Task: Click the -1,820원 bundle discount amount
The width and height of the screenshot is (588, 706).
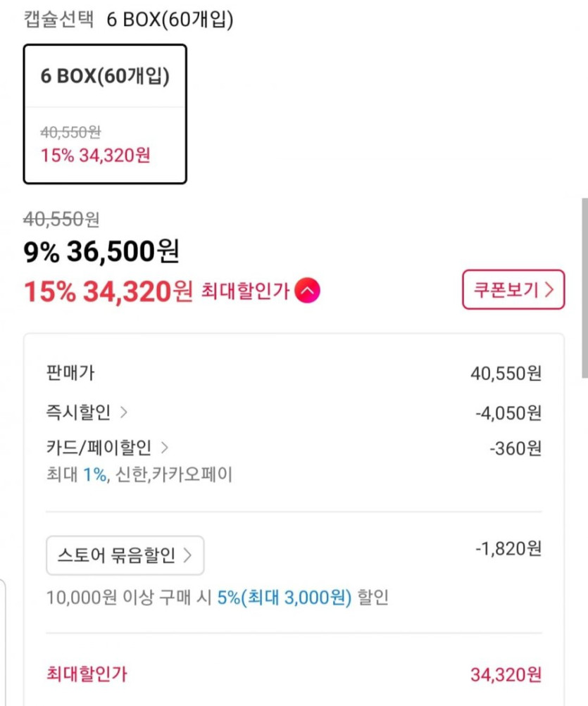Action: tap(508, 547)
